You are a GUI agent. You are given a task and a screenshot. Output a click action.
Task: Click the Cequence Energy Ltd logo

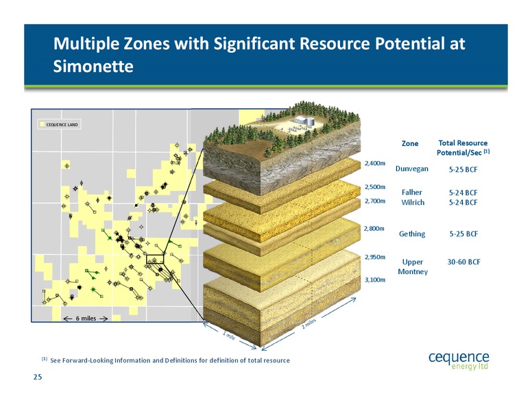(459, 360)
